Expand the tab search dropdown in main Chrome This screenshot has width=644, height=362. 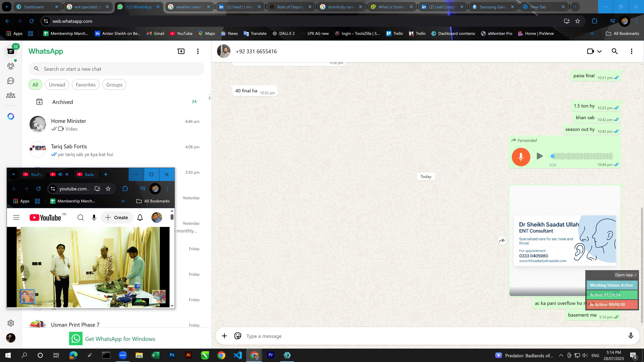(x=7, y=7)
